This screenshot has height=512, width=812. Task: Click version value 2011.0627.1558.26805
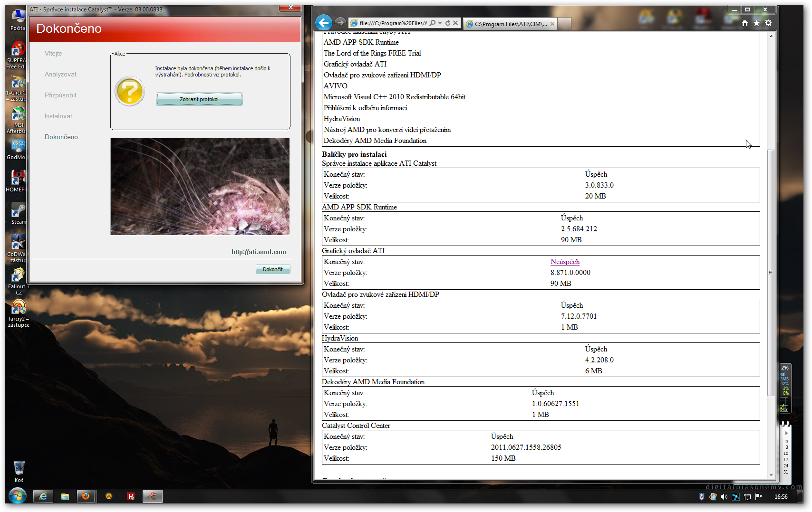[526, 447]
